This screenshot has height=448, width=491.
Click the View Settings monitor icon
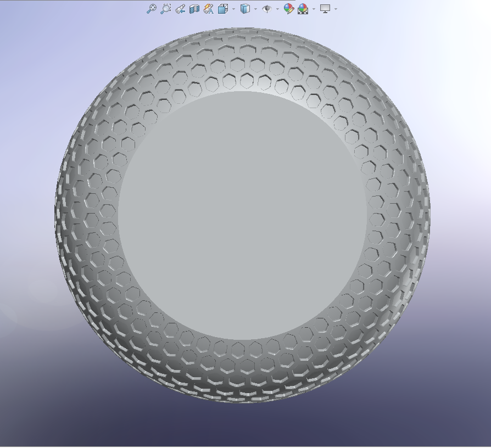pos(325,9)
